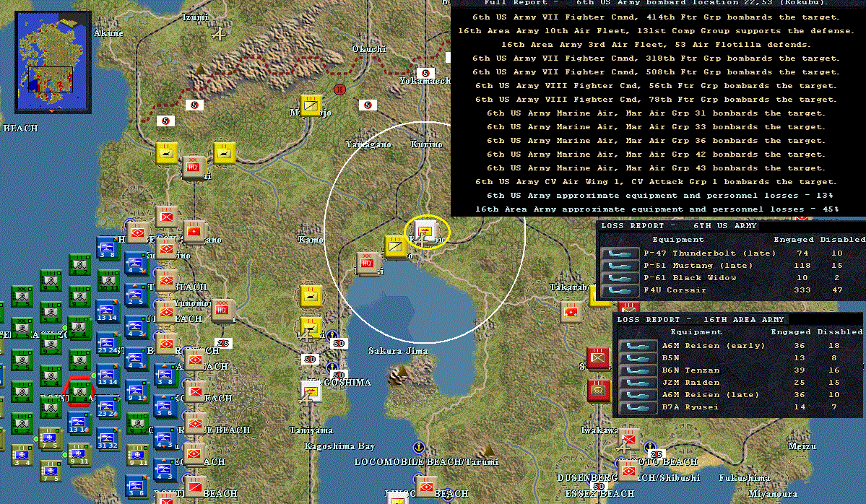Click the anchor icon above Locomobile Beach
Image resolution: width=866 pixels, height=504 pixels.
[x=419, y=446]
